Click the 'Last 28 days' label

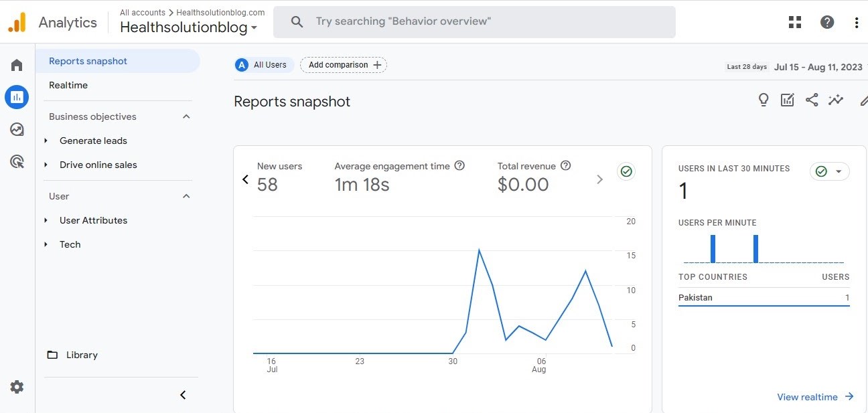click(x=747, y=67)
